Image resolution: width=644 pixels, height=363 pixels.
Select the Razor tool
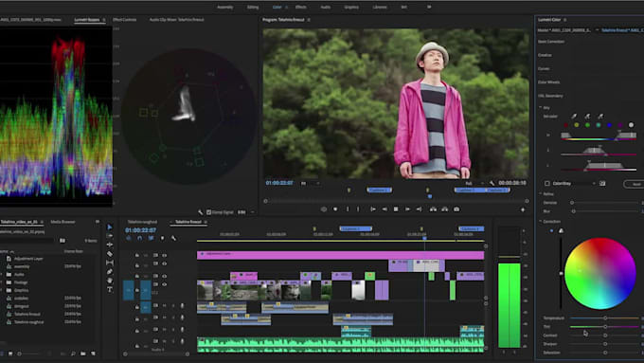click(110, 254)
